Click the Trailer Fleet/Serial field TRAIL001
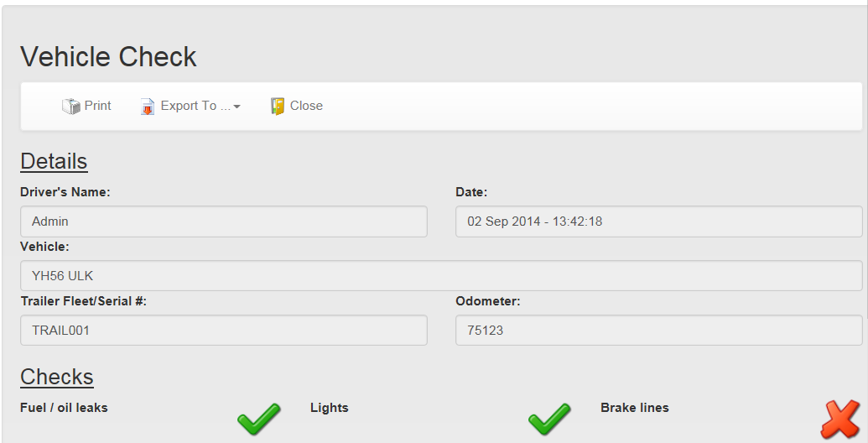This screenshot has width=868, height=443. 224,330
